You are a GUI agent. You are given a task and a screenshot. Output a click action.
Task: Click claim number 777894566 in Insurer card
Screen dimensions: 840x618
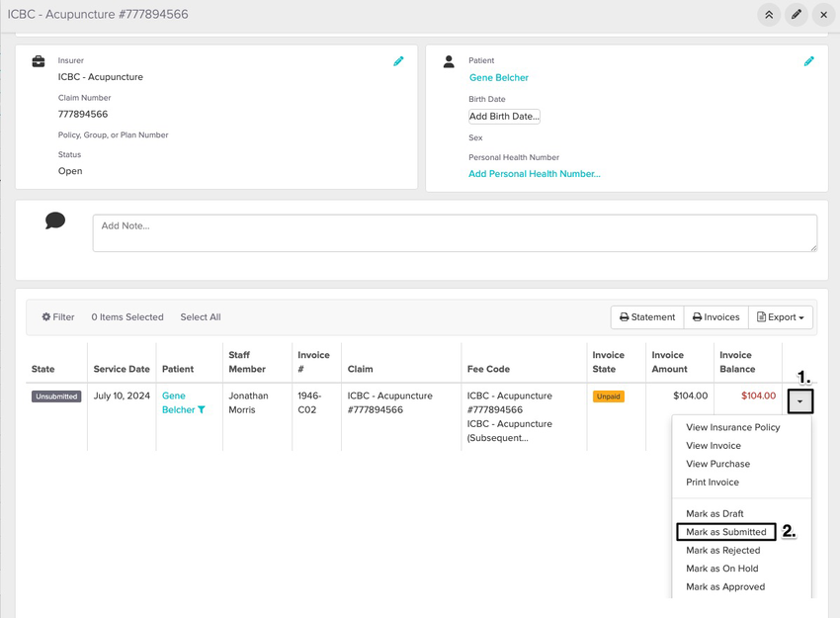point(83,114)
